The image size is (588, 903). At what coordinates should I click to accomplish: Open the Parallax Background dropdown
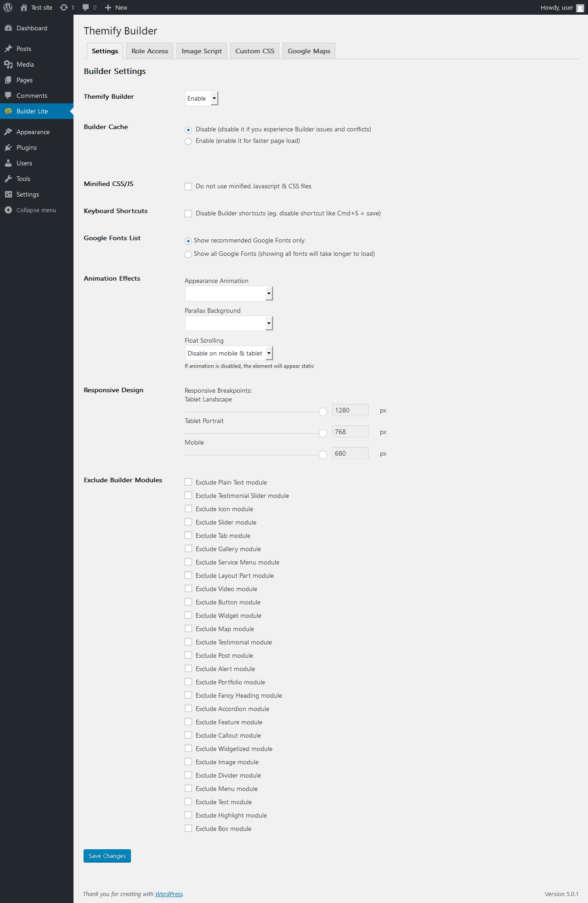point(229,323)
